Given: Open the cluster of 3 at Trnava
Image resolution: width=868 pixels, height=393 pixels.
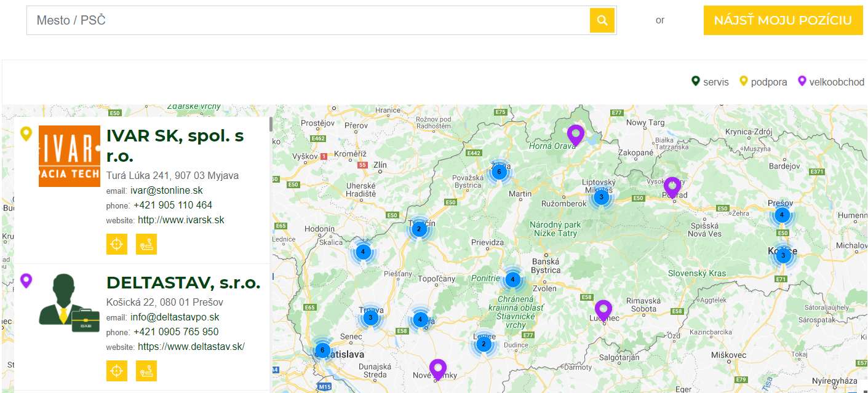Looking at the screenshot, I should point(370,317).
